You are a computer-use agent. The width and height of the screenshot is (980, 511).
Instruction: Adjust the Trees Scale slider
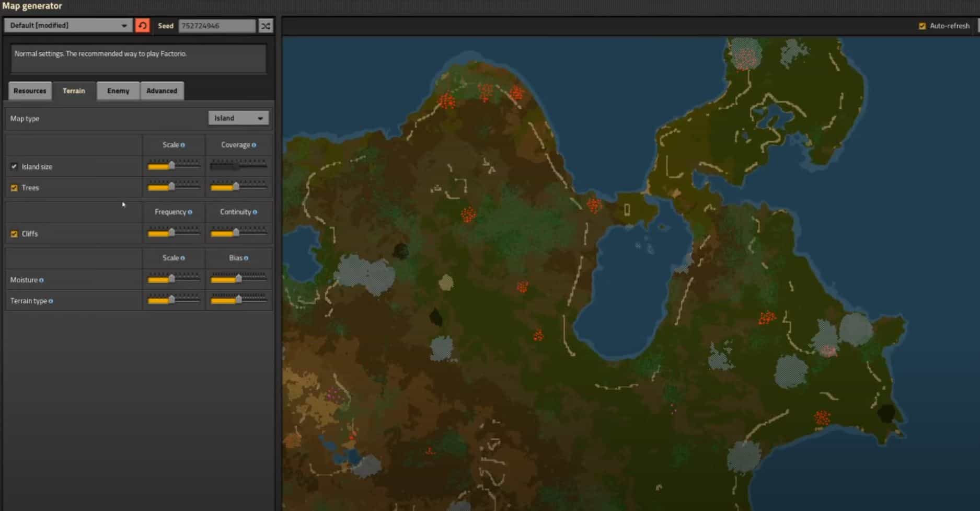pyautogui.click(x=174, y=186)
